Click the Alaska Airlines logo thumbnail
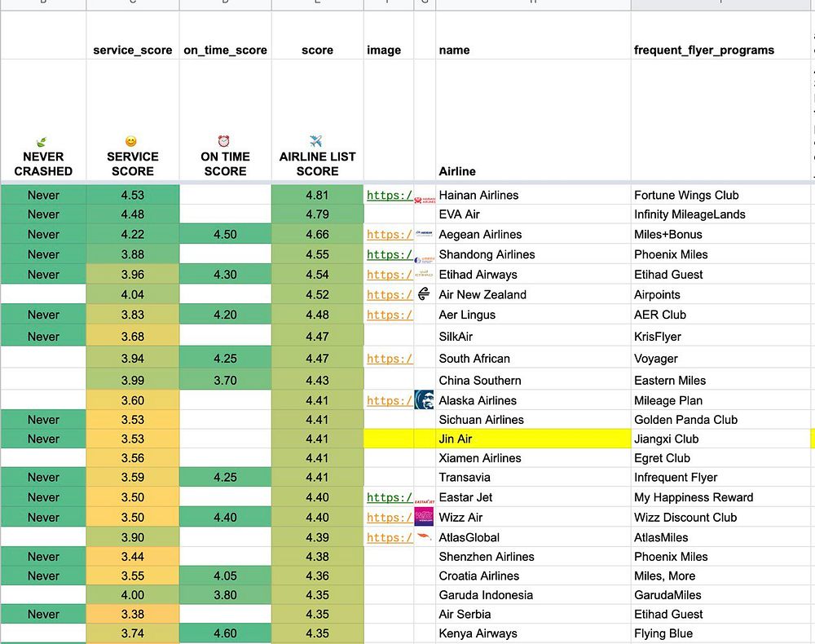 click(x=424, y=399)
